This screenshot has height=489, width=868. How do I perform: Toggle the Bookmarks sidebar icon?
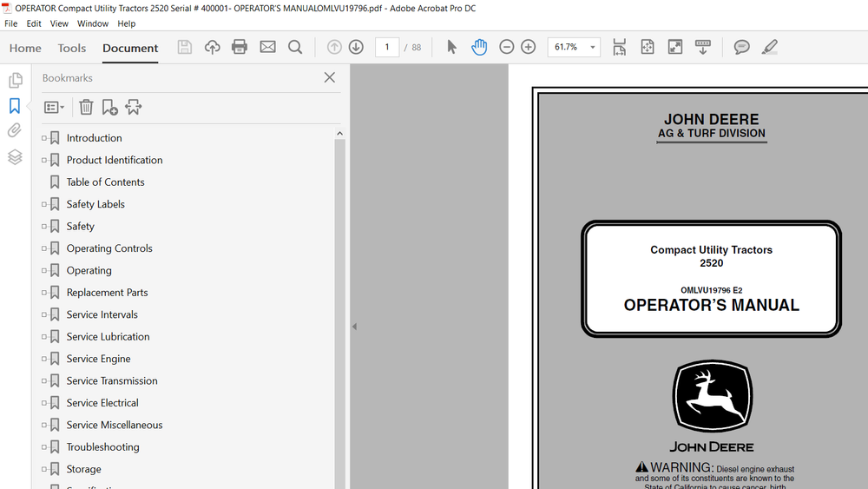[x=15, y=106]
